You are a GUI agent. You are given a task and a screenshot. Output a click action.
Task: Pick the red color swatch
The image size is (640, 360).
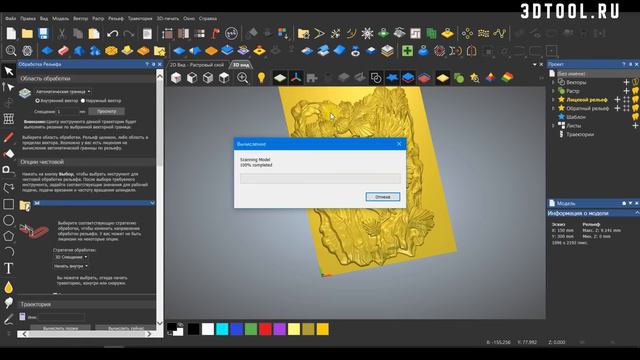click(265, 329)
